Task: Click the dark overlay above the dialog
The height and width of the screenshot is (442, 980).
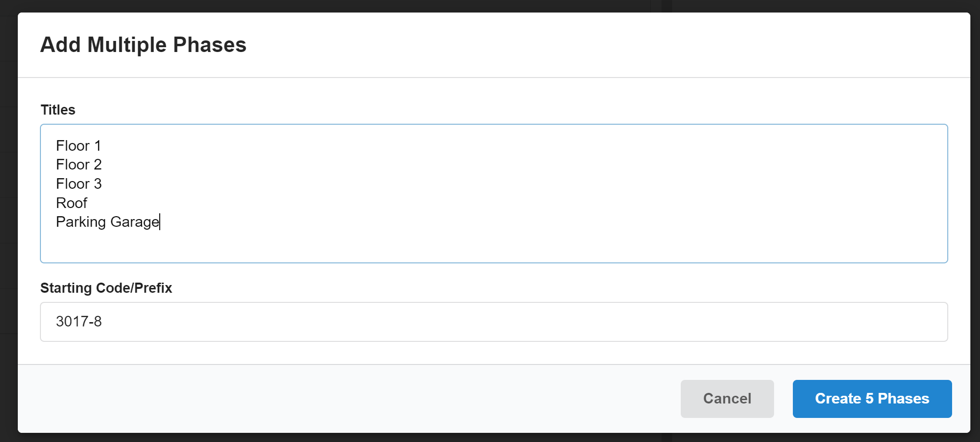Action: 481,6
